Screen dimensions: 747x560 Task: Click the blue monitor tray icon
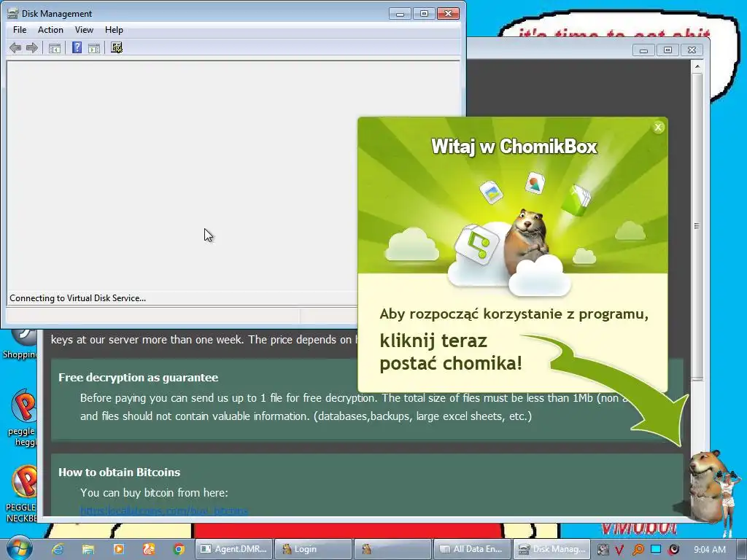[x=656, y=549]
